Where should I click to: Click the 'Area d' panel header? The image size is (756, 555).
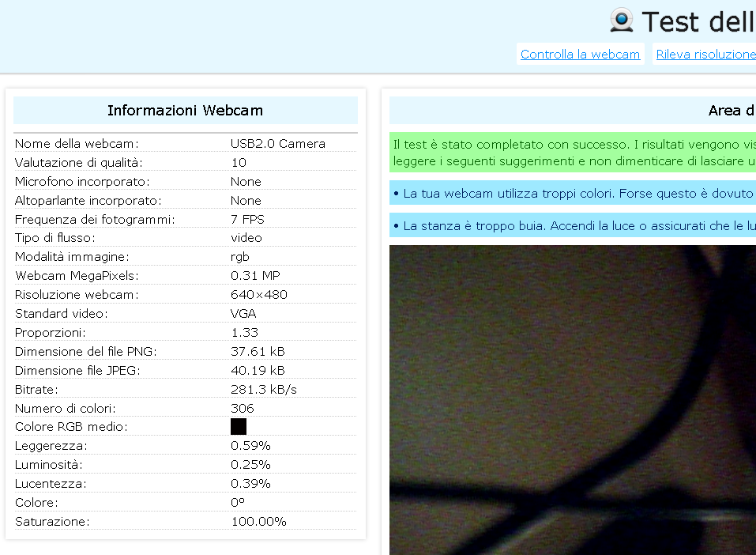point(732,111)
